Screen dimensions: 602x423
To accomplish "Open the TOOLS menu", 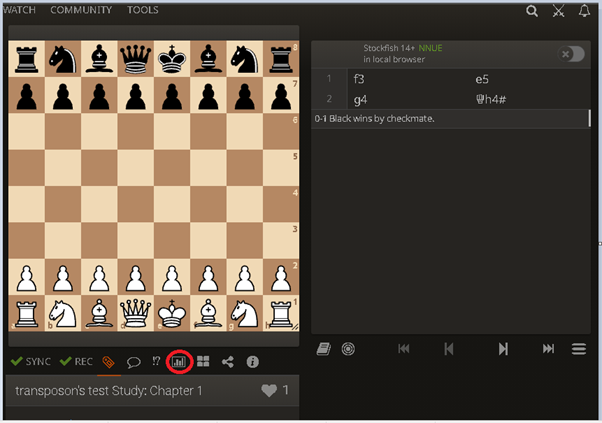I will click(x=142, y=10).
